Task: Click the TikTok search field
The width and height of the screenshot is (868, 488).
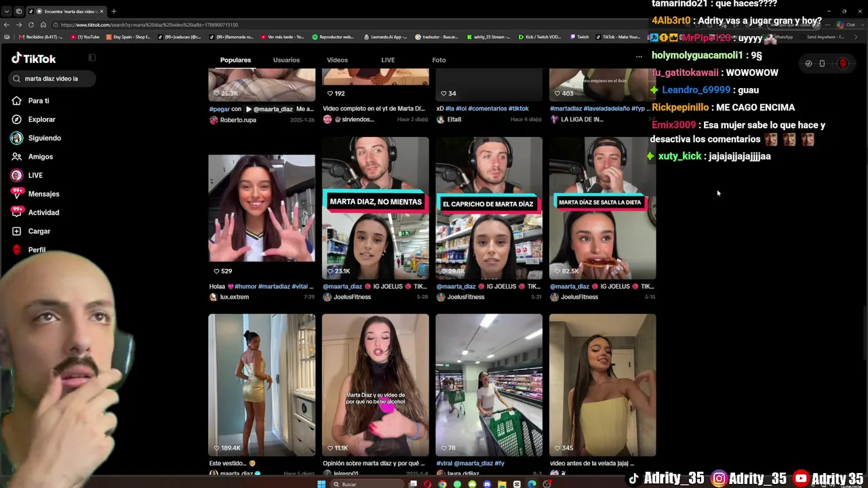Action: coord(52,79)
